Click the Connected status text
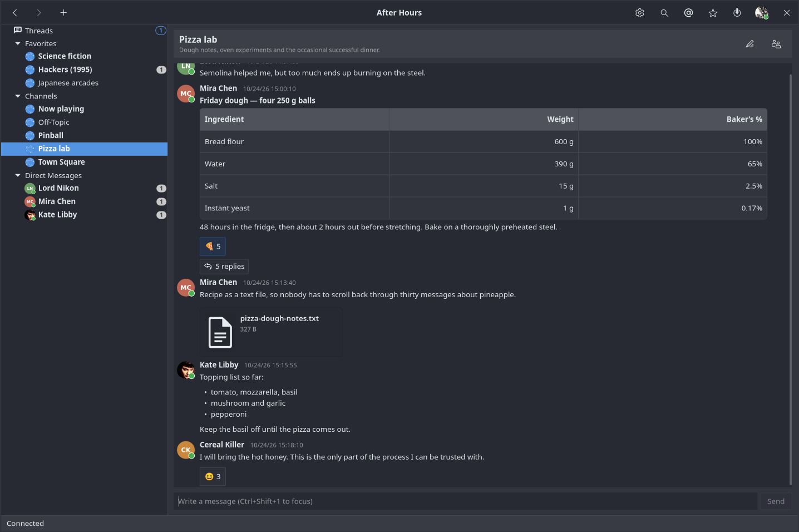Viewport: 799px width, 532px height. click(x=25, y=524)
